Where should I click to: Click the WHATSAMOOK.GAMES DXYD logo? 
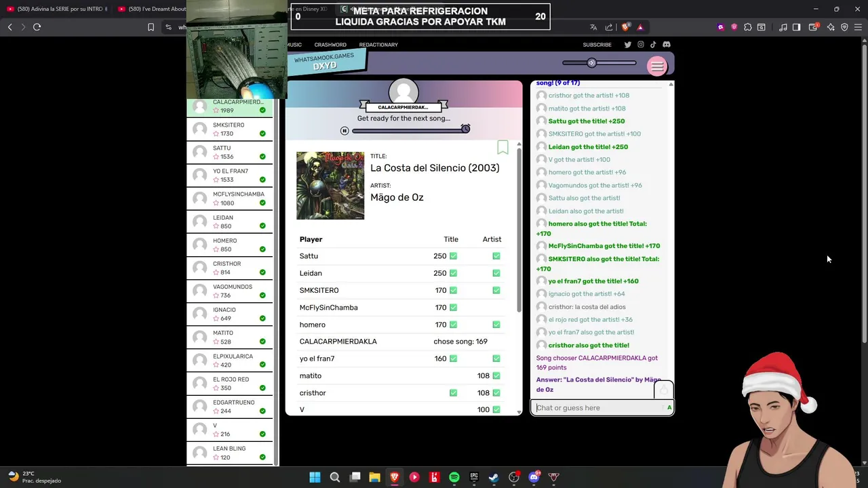pyautogui.click(x=325, y=62)
